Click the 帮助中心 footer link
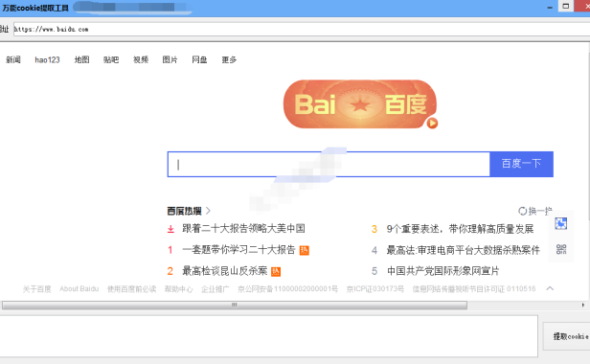590x364 pixels. 178,288
